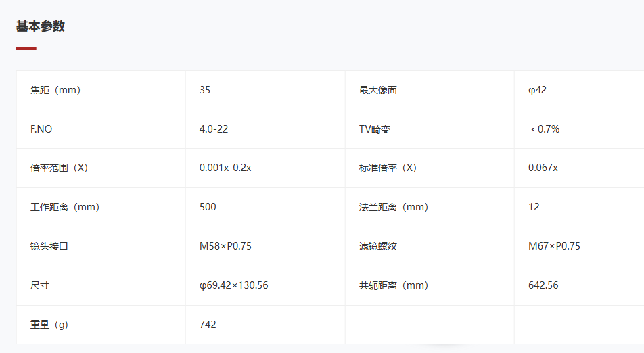Click the size value φ69.42×130.56
This screenshot has height=353, width=644.
point(233,285)
